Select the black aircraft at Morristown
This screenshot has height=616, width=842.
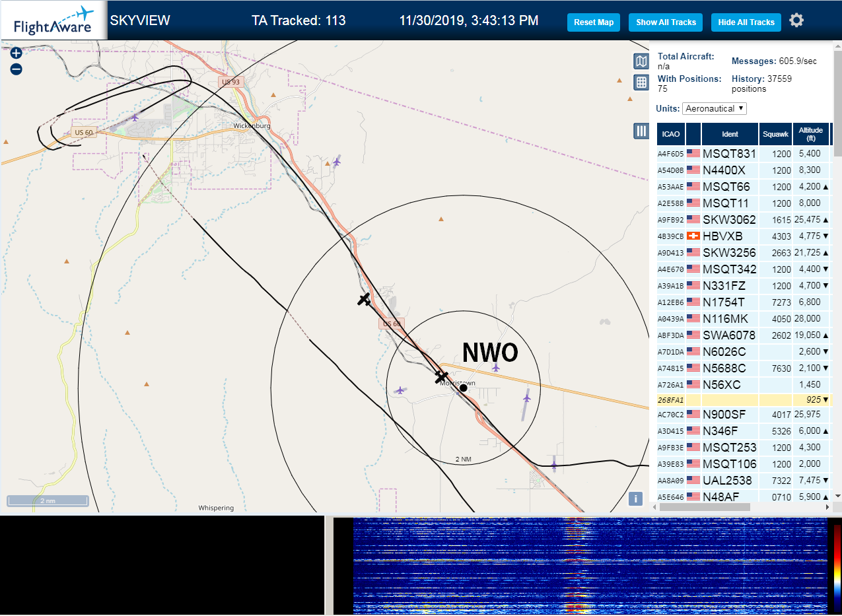coord(442,376)
